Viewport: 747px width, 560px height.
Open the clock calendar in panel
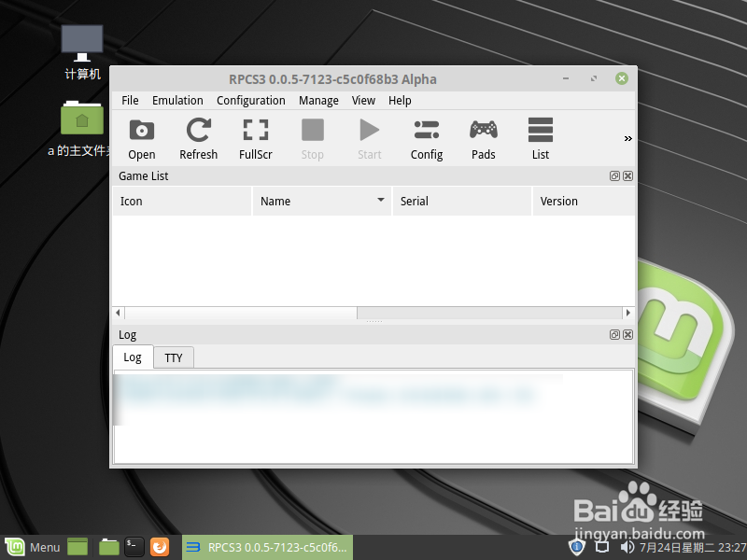(693, 547)
